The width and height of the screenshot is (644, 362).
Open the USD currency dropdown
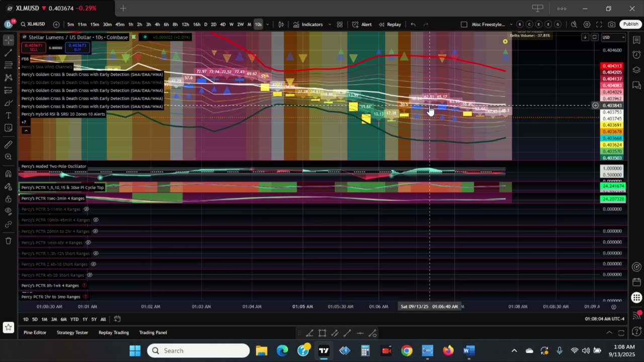[613, 37]
